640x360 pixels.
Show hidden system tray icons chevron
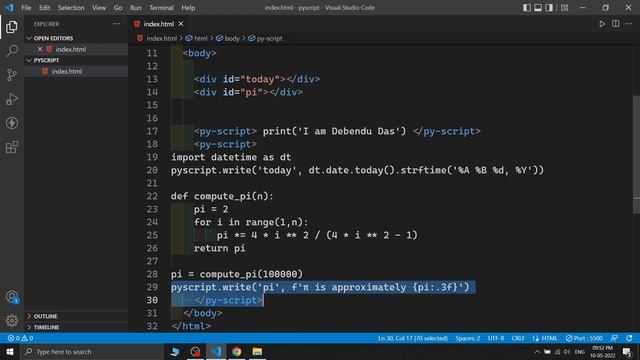[537, 351]
